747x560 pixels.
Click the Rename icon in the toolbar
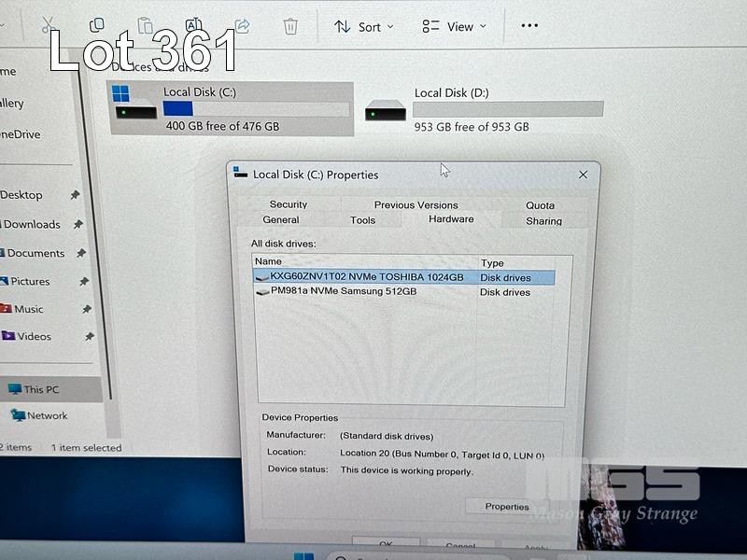[x=193, y=25]
